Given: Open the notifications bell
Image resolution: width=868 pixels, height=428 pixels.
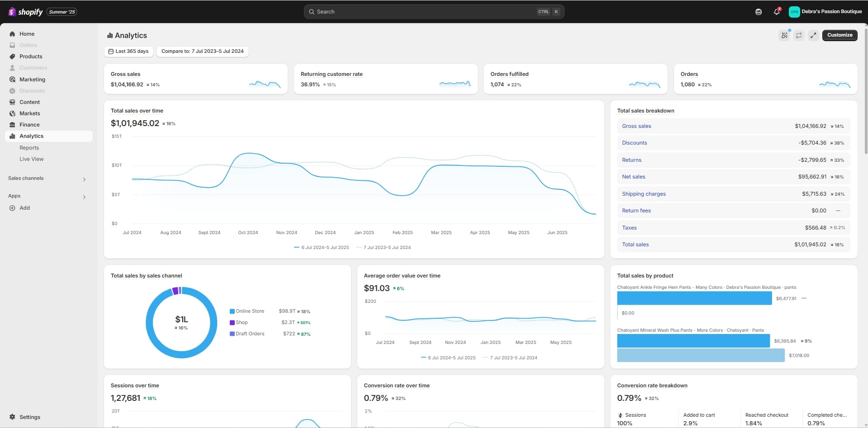Looking at the screenshot, I should [777, 12].
